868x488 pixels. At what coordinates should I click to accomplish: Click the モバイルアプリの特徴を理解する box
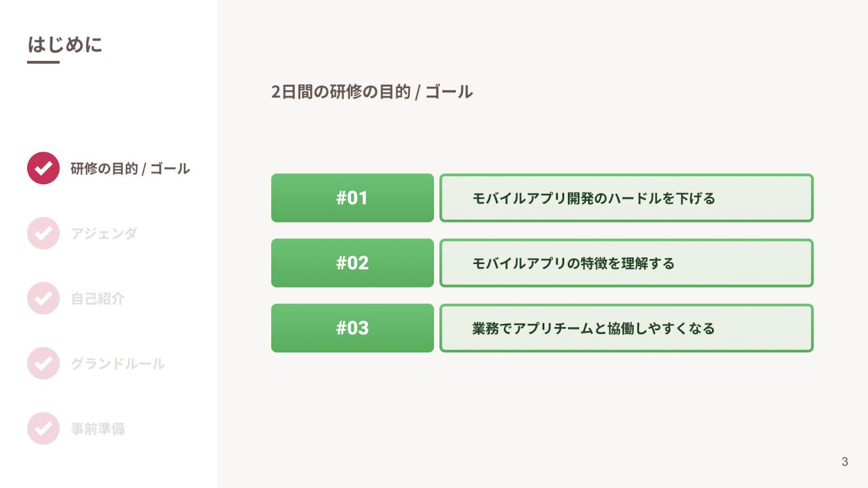(x=626, y=263)
